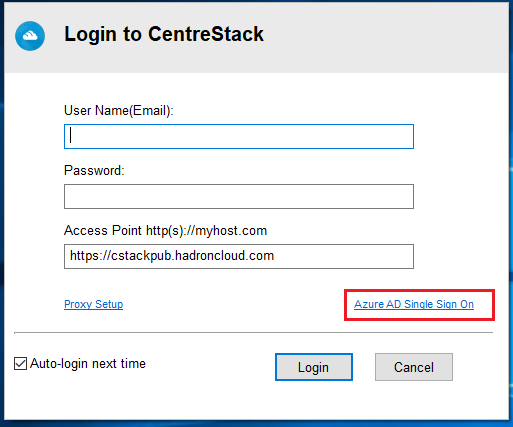Viewport: 513px width, 427px height.
Task: Submit credentials with the Login button
Action: 314,367
